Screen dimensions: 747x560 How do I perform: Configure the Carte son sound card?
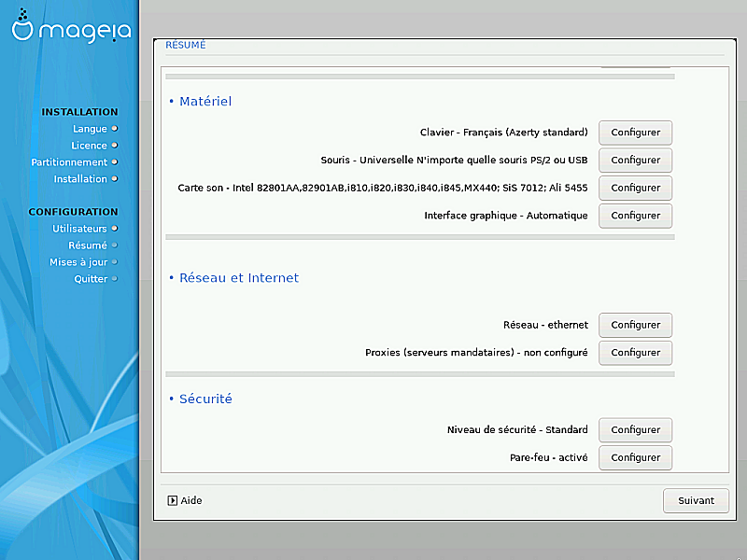click(x=635, y=188)
